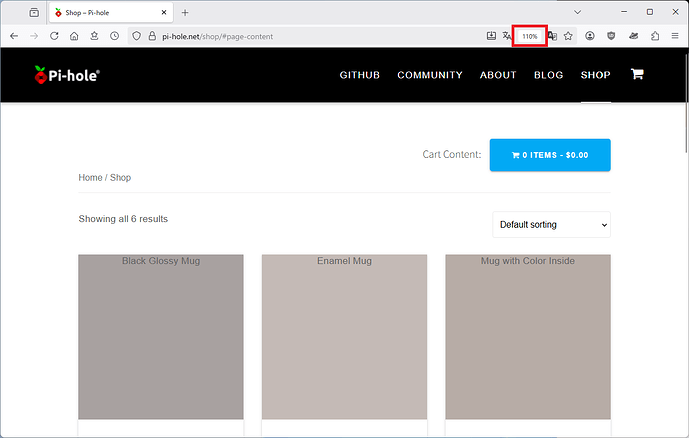Click the shopping cart icon in navbar
Image resolution: width=689 pixels, height=438 pixels.
pyautogui.click(x=637, y=75)
